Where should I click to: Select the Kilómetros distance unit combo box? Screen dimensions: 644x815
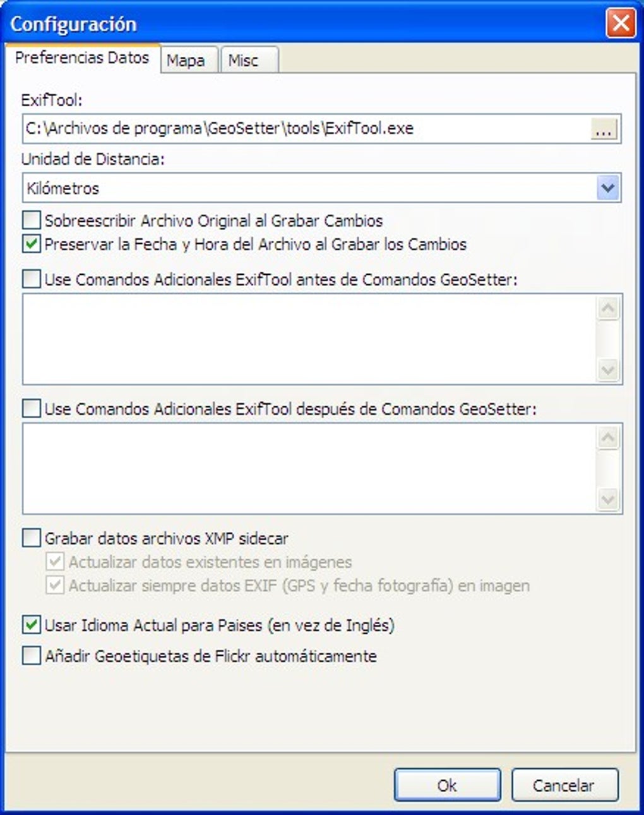pyautogui.click(x=322, y=188)
